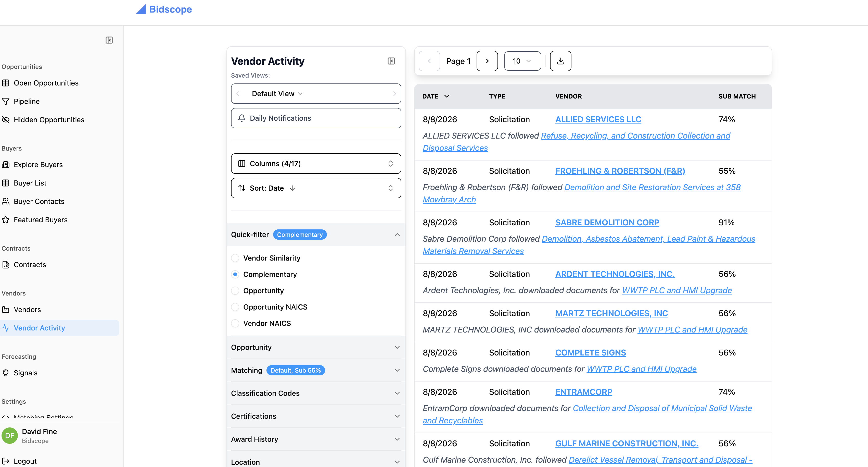Image resolution: width=868 pixels, height=467 pixels.
Task: Open Explore Buyers from the sidebar
Action: coord(38,165)
